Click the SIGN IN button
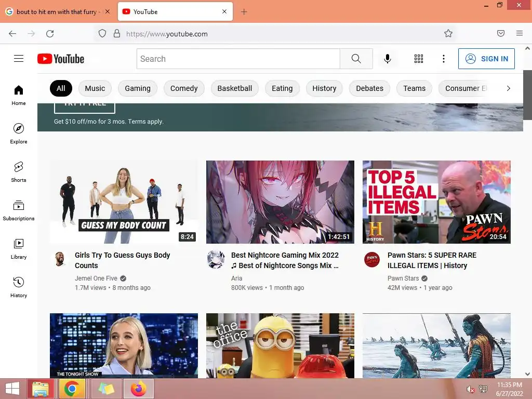 tap(486, 59)
